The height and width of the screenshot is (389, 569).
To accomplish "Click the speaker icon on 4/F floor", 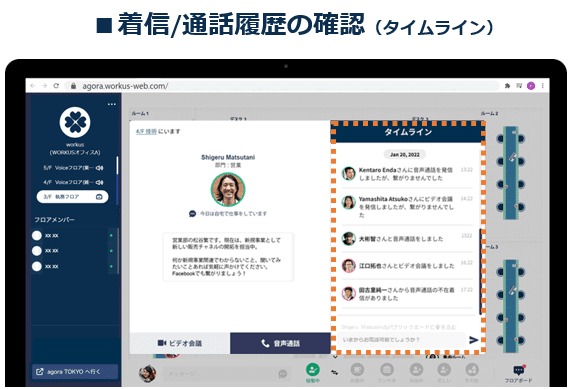I will tap(99, 182).
